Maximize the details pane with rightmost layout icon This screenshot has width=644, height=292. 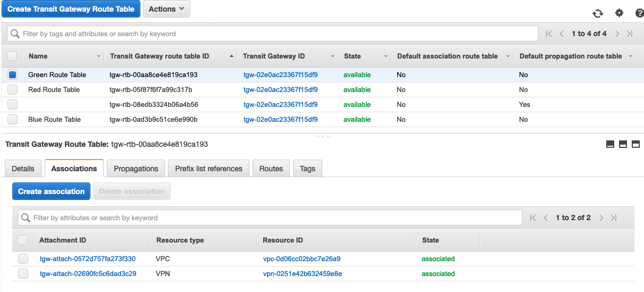point(635,144)
